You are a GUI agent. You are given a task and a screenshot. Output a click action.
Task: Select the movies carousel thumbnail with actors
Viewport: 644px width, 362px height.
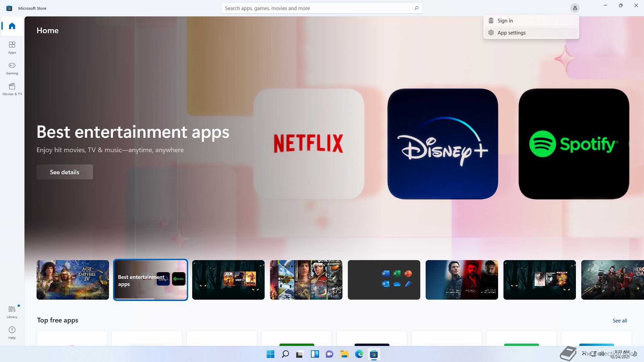pyautogui.click(x=462, y=280)
